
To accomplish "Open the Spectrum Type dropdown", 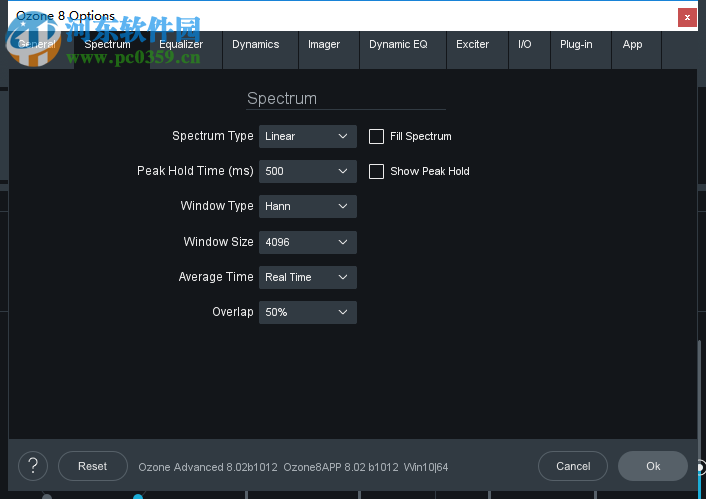I will [x=308, y=136].
